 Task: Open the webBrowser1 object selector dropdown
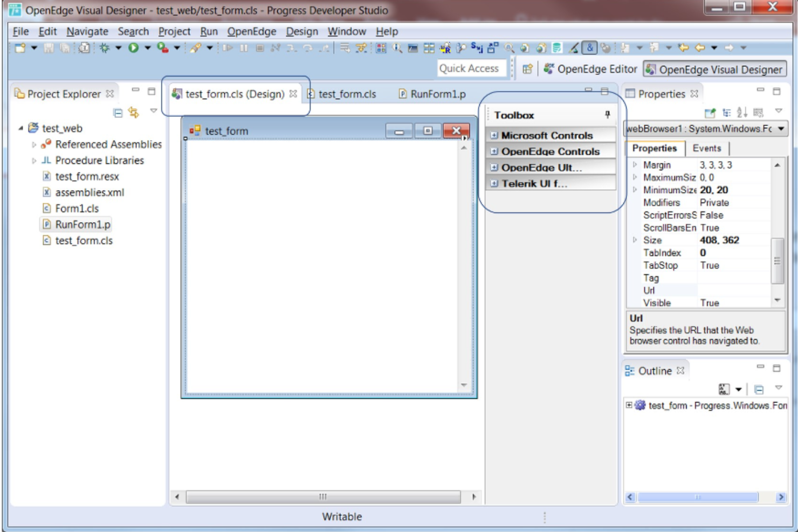point(781,128)
